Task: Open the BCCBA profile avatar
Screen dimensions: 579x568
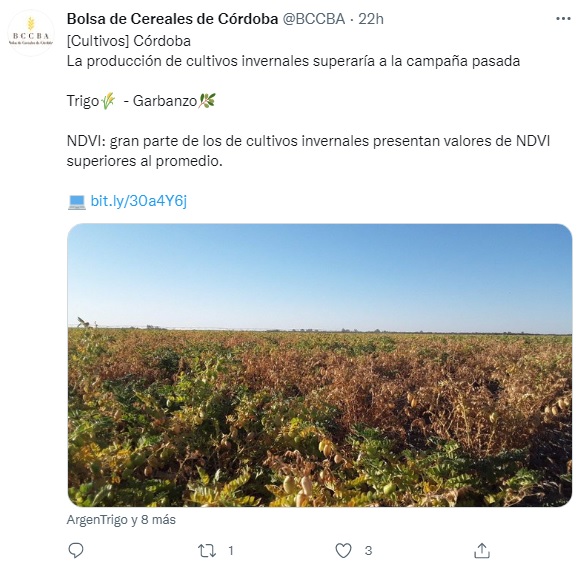Action: tap(31, 33)
